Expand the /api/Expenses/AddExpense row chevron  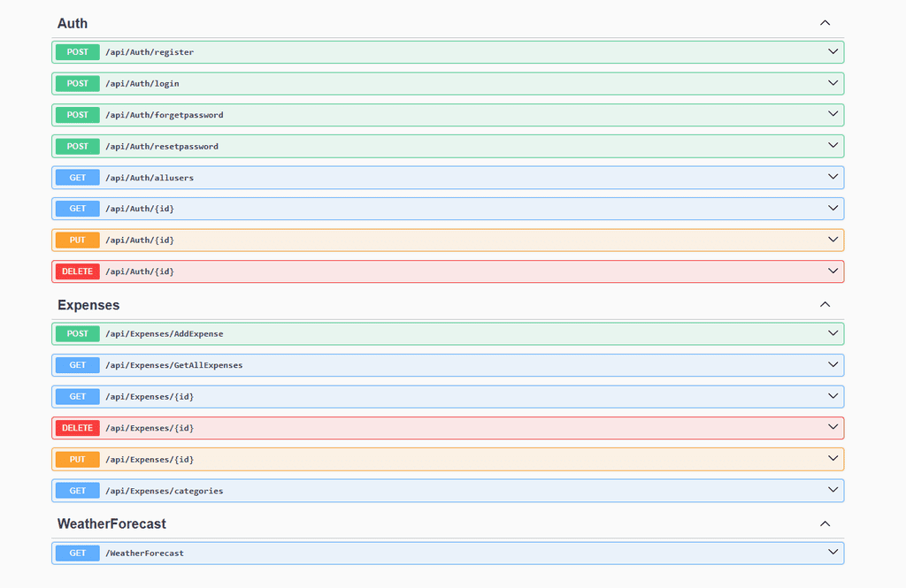point(833,333)
